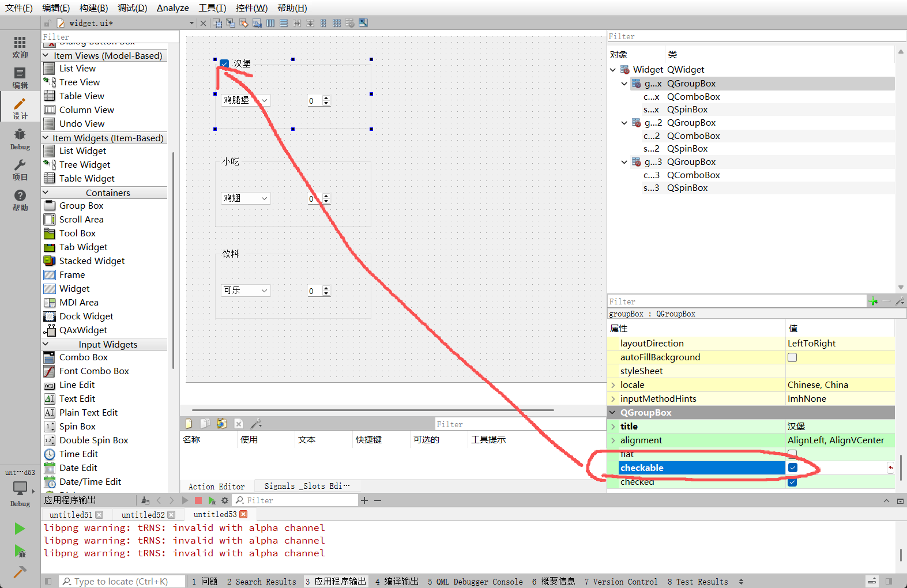The image size is (907, 588).
Task: Open 4 编译输出 compile output pane
Action: point(397,582)
